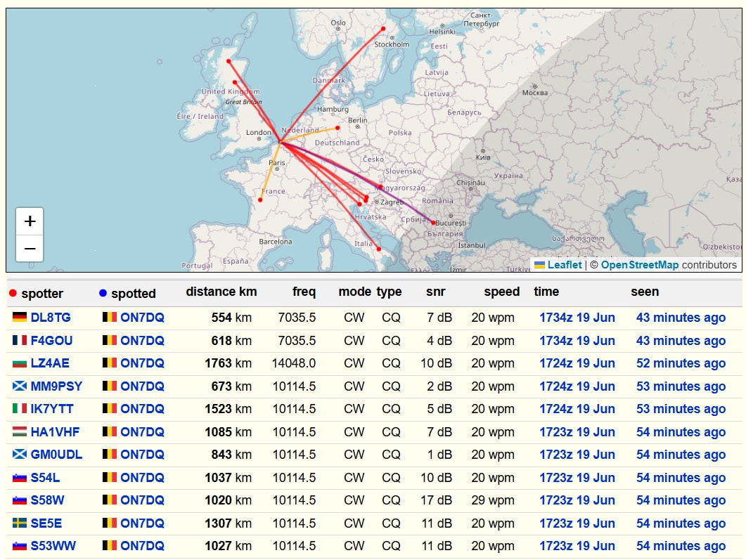Click the 'freq' column header
The width and height of the screenshot is (746, 560).
[x=304, y=292]
